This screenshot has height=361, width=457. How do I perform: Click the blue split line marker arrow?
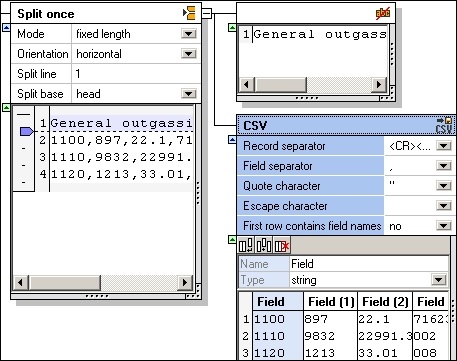click(x=27, y=131)
